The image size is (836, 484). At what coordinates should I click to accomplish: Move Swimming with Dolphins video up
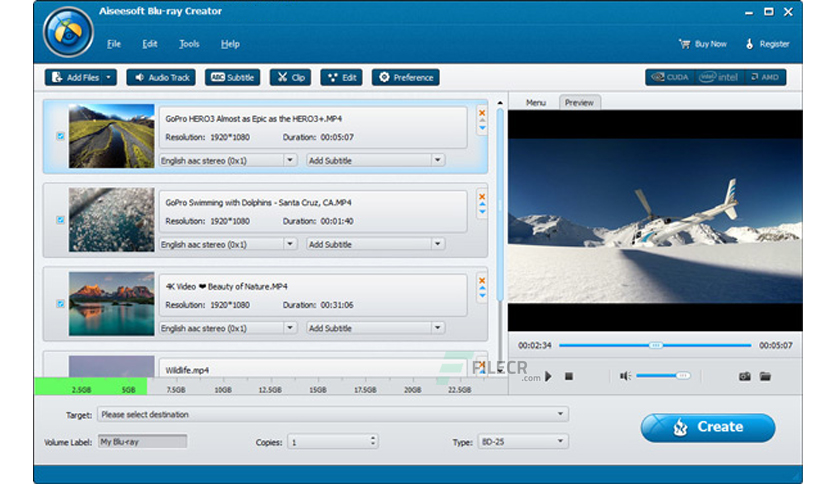coord(482,204)
